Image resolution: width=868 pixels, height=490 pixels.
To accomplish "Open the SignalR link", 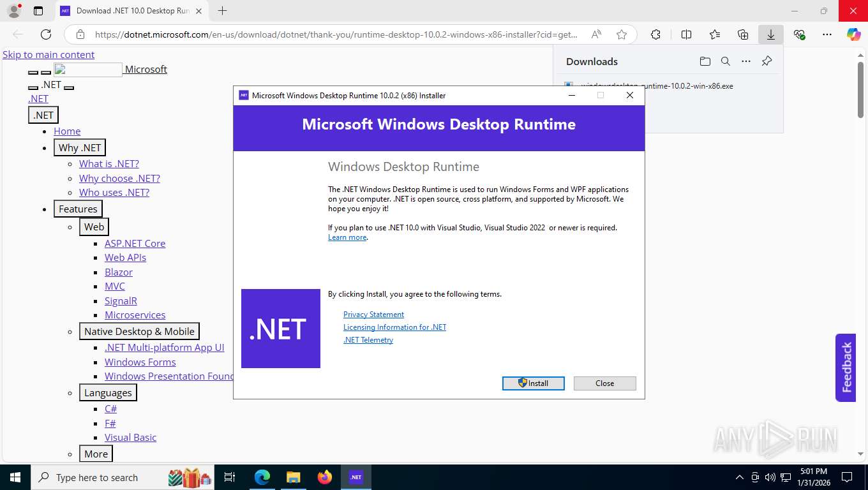I will (121, 301).
